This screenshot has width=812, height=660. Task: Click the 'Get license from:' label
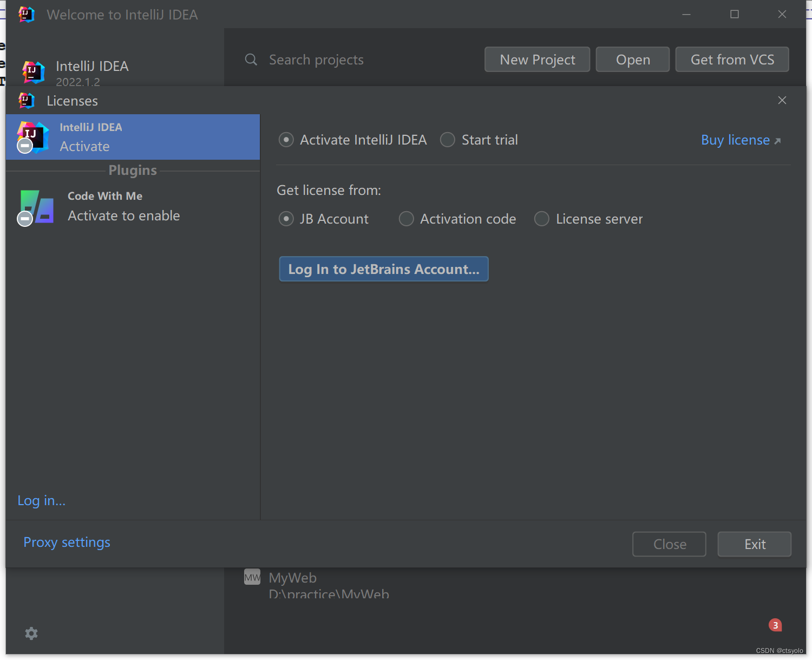[329, 191]
